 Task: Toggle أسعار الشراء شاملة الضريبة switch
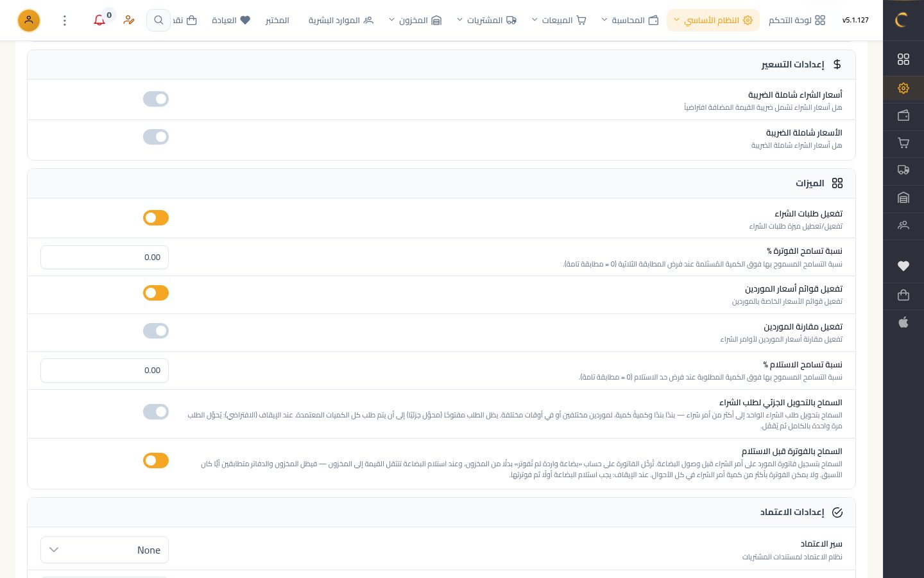156,99
